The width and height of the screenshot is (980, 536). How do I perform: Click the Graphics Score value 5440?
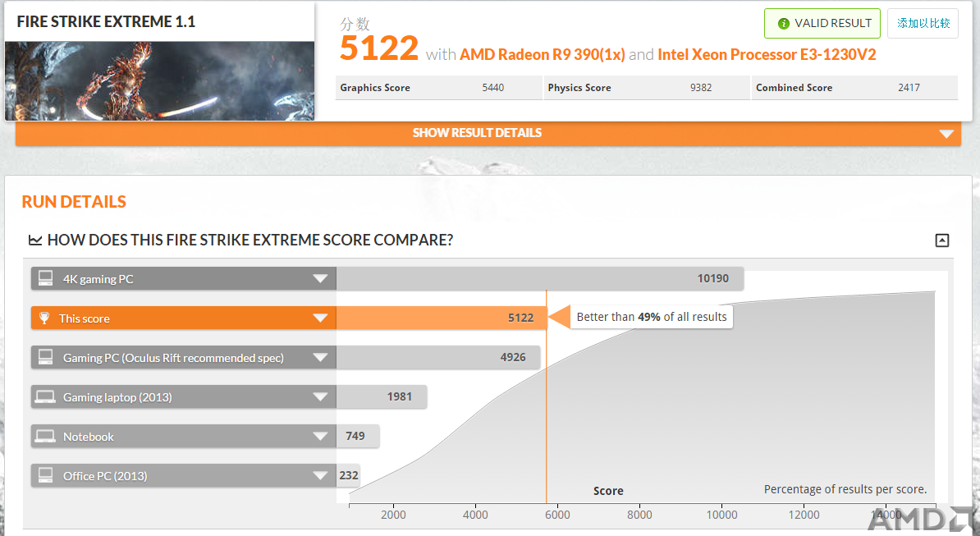point(493,88)
